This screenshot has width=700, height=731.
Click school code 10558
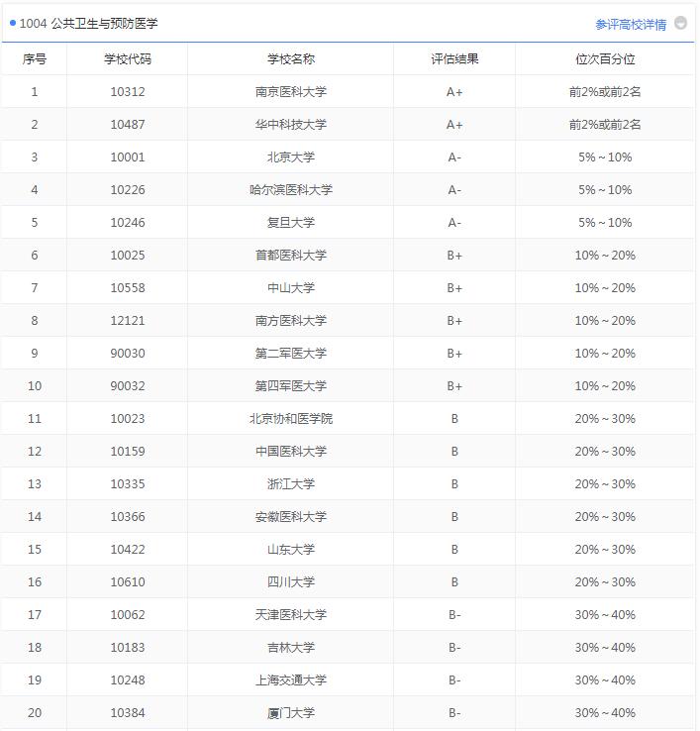128,287
